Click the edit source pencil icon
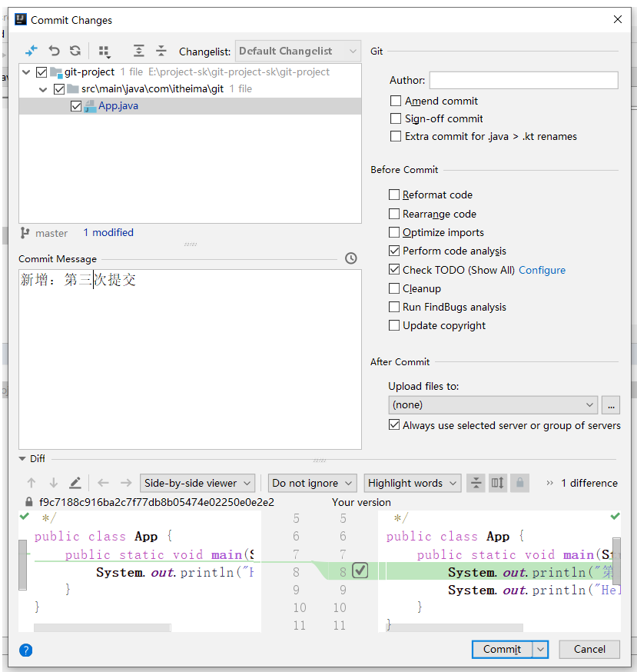The width and height of the screenshot is (637, 672). coord(75,483)
